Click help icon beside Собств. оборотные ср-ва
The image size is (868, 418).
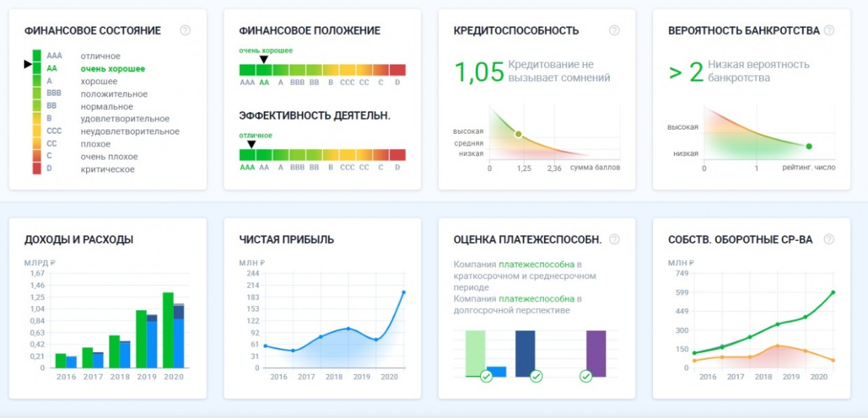(829, 239)
